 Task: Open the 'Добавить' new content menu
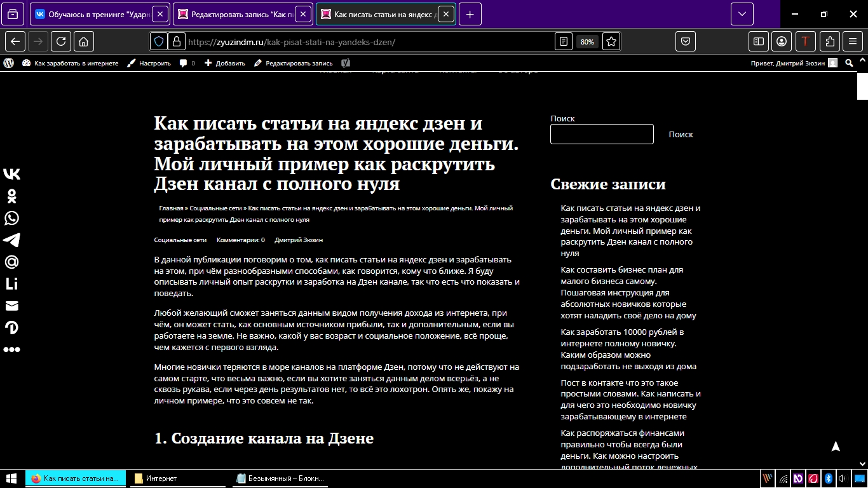coord(225,63)
